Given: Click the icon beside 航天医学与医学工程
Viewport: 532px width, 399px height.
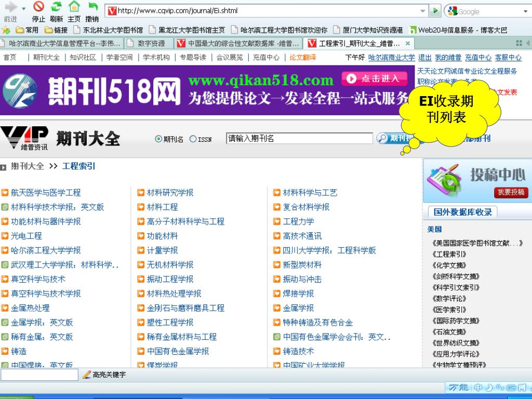Looking at the screenshot, I should coord(5,193).
